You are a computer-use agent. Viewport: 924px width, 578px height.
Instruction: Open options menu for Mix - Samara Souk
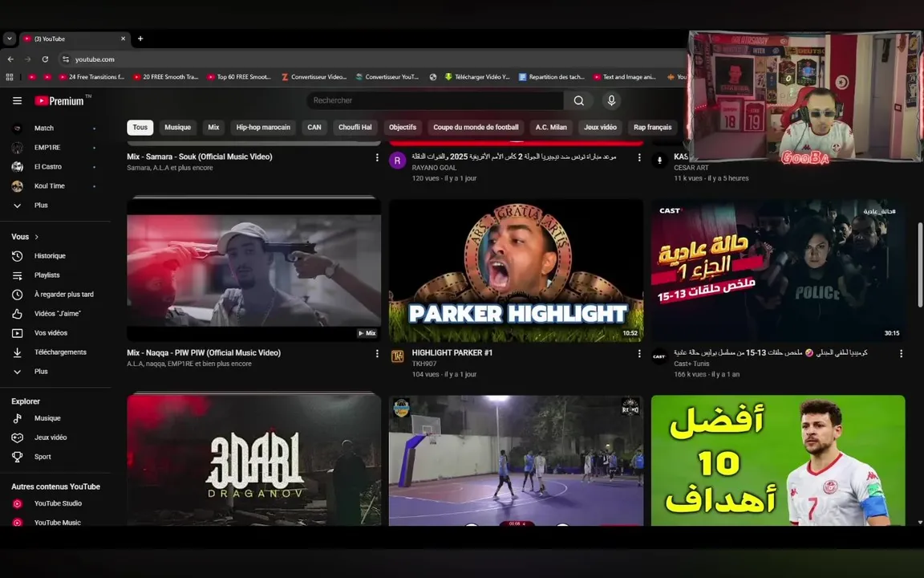tap(377, 157)
